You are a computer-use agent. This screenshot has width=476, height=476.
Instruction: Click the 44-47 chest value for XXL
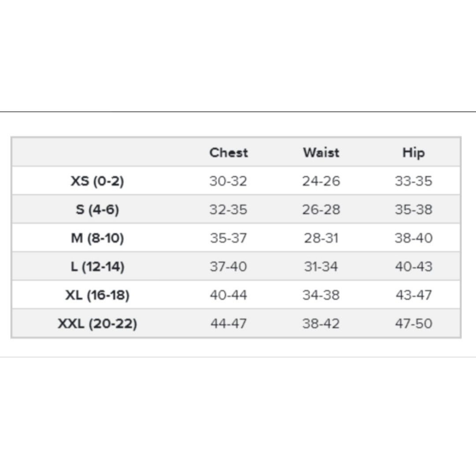(x=228, y=324)
